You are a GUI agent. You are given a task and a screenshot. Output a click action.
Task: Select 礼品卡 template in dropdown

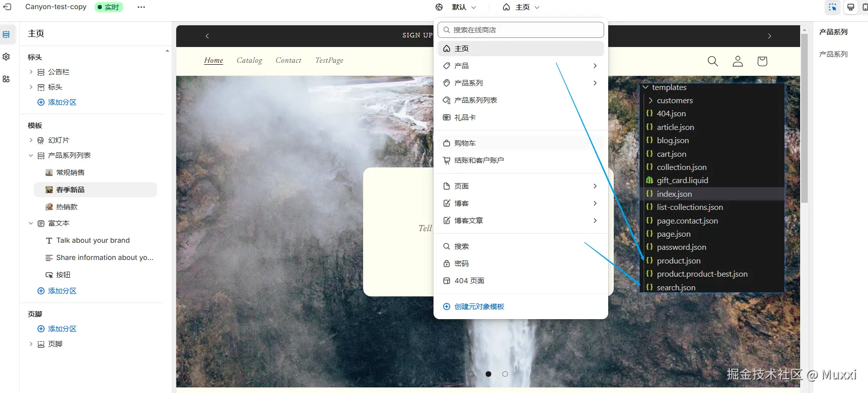click(521, 117)
